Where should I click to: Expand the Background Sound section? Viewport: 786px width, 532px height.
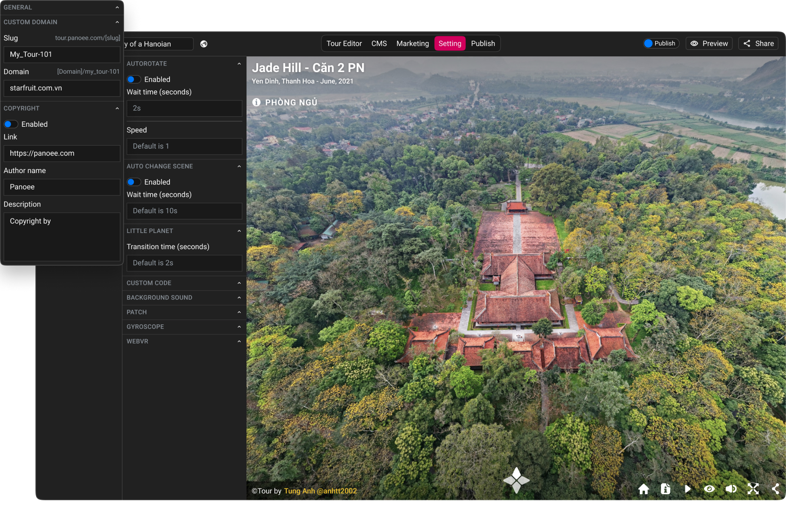click(183, 297)
